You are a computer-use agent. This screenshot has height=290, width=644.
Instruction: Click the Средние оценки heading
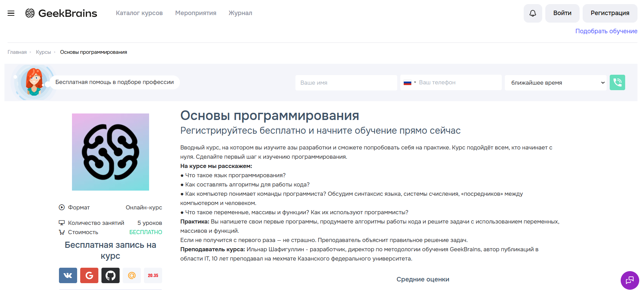(423, 279)
